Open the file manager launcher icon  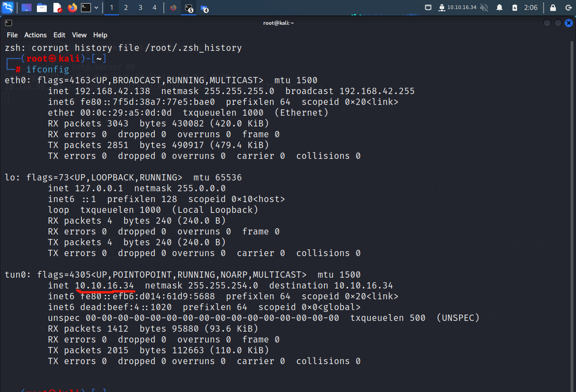coord(42,8)
